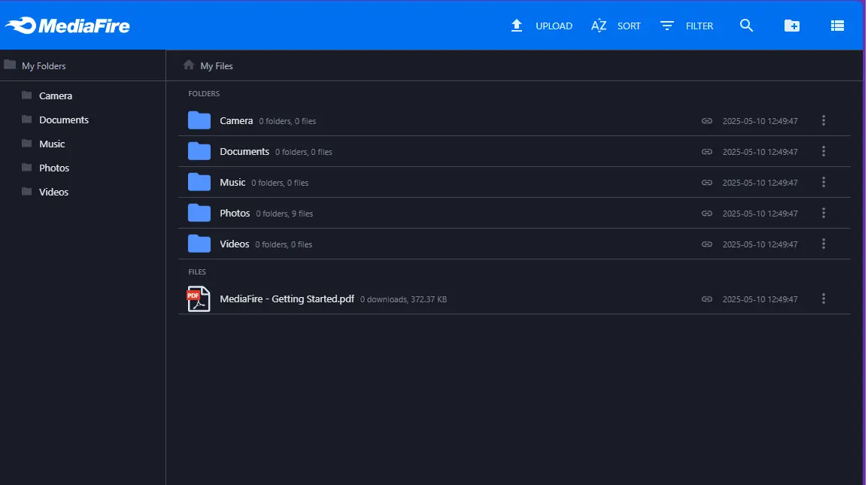Screen dimensions: 868x485
Task: Click the '0 folders, 9 files' text
Action: [x=284, y=214]
